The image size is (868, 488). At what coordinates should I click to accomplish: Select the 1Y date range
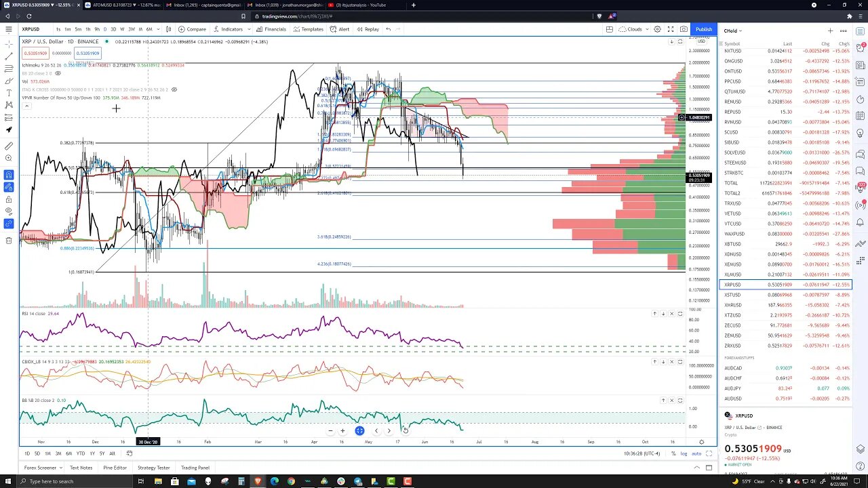click(x=92, y=453)
